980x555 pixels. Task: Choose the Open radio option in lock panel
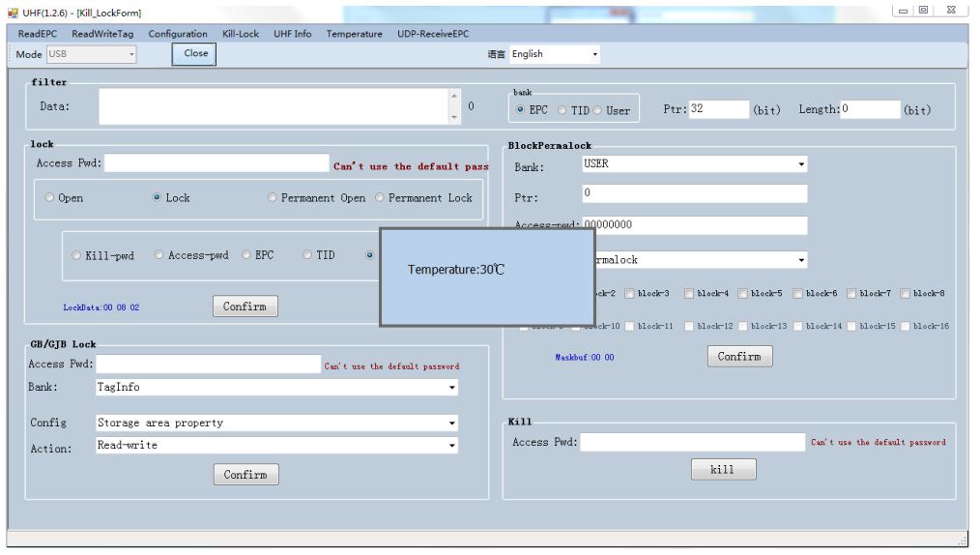pos(50,198)
